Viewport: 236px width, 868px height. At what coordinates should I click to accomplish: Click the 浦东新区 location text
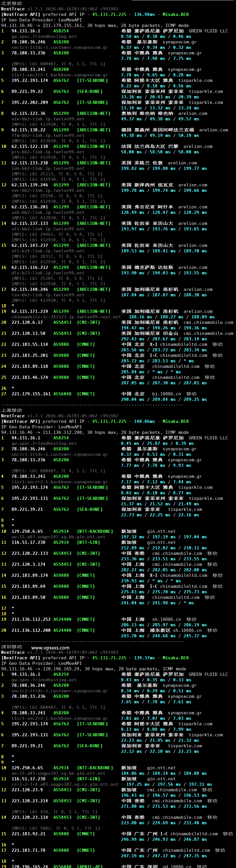point(160,630)
